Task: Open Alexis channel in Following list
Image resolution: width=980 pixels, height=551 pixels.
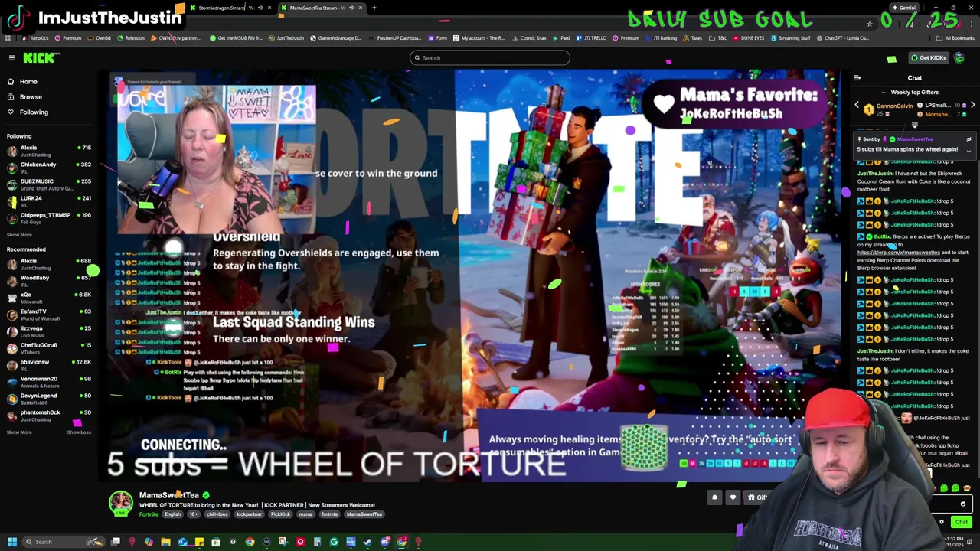Action: click(47, 150)
